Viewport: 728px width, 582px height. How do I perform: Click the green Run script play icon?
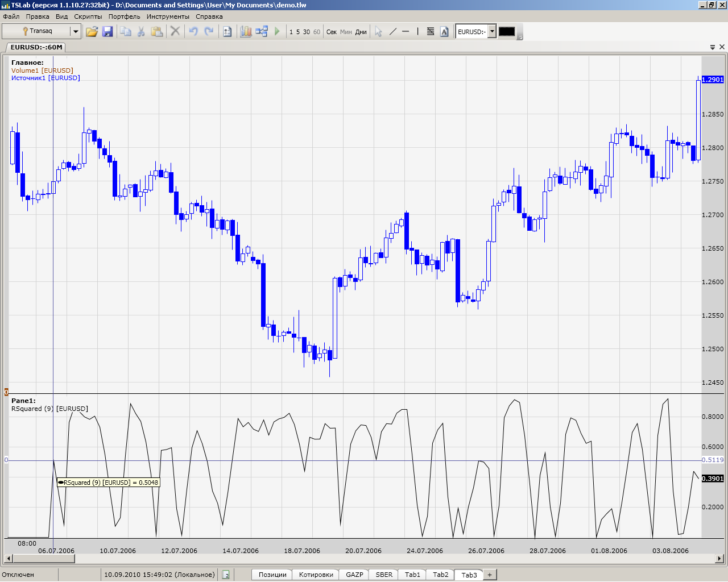click(278, 32)
